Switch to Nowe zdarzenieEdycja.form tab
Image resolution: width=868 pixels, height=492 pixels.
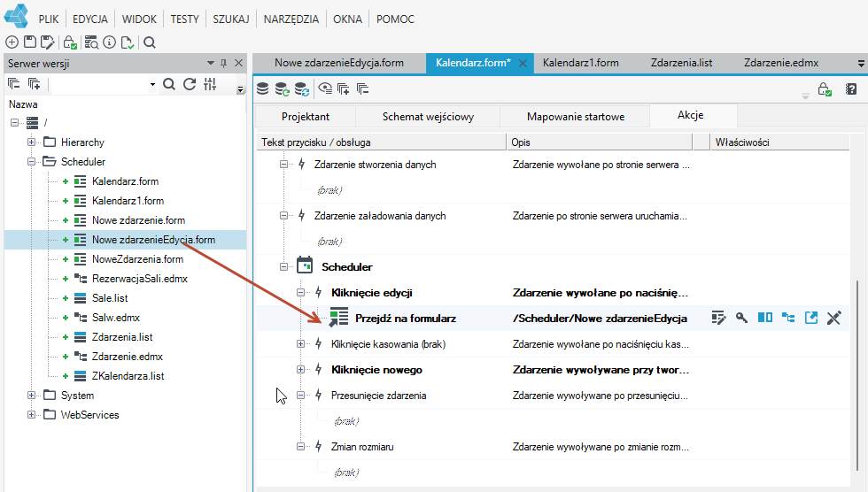(338, 63)
